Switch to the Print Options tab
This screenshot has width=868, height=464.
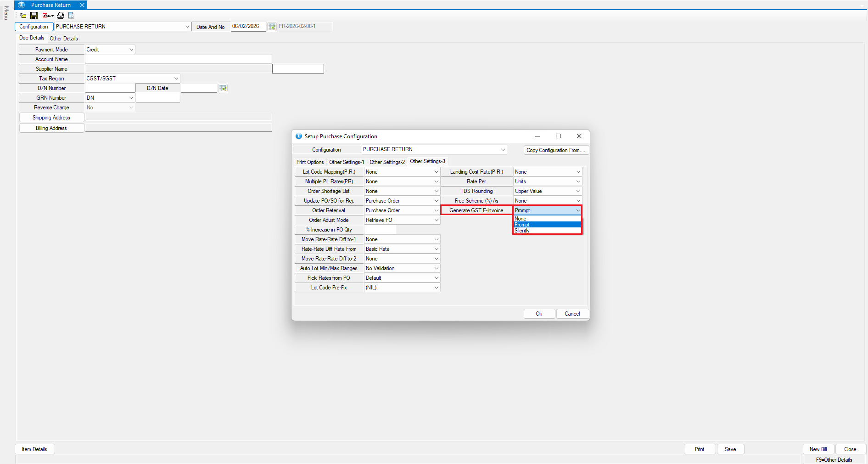click(310, 162)
